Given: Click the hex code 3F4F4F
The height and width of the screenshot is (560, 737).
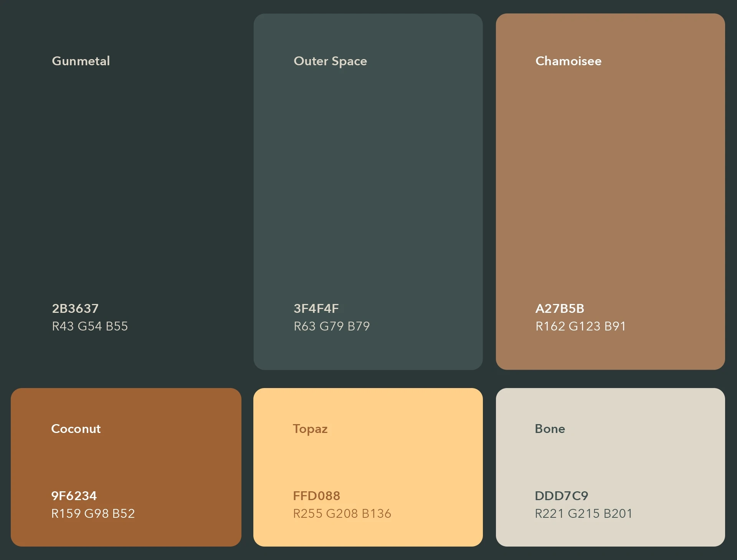Looking at the screenshot, I should coord(316,308).
